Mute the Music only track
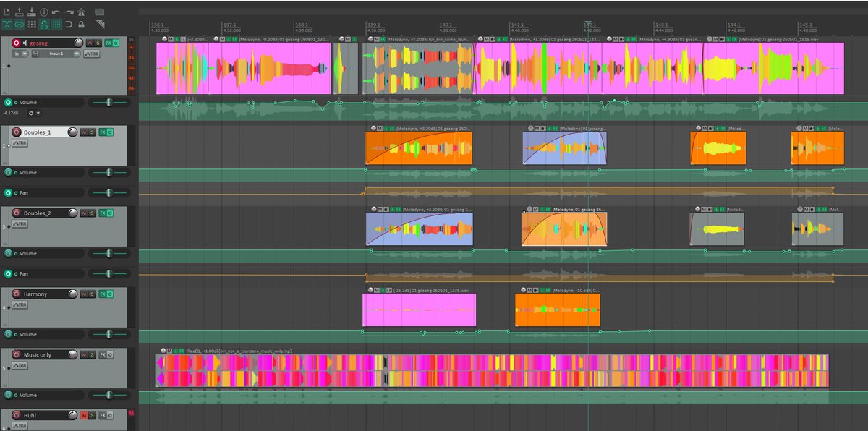 tap(84, 355)
